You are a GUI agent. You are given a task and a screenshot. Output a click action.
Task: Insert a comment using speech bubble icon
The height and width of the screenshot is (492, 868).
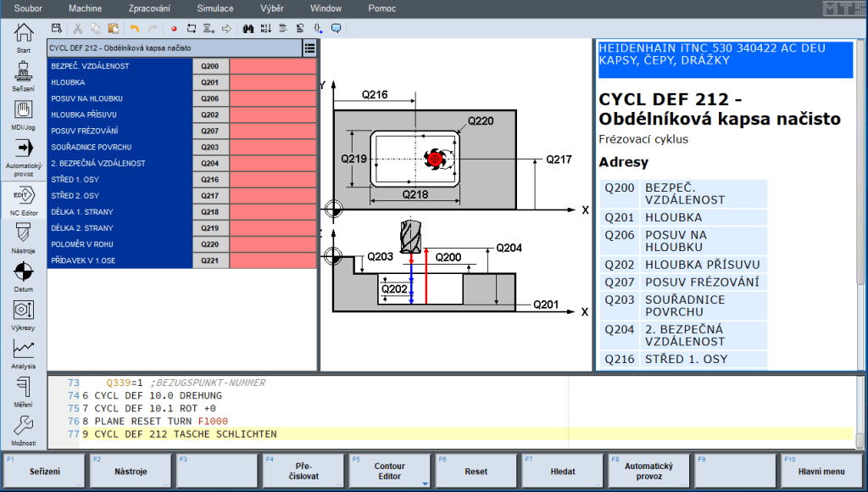coord(337,28)
